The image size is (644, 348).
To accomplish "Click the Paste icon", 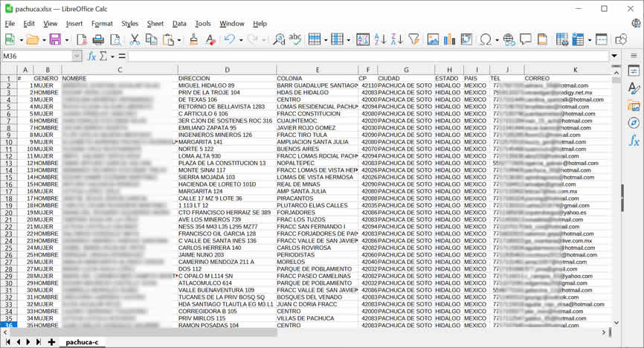I will click(x=168, y=39).
